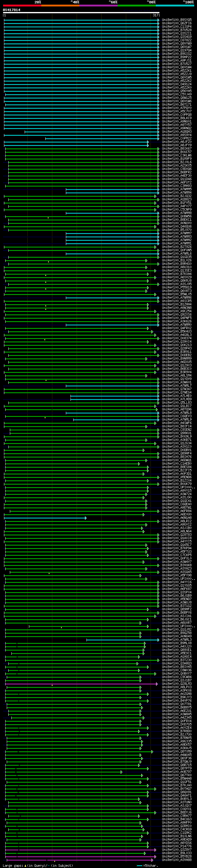Select hit UniRef100_C6T8Z2
The height and width of the screenshot is (868, 197).
coord(177,40)
